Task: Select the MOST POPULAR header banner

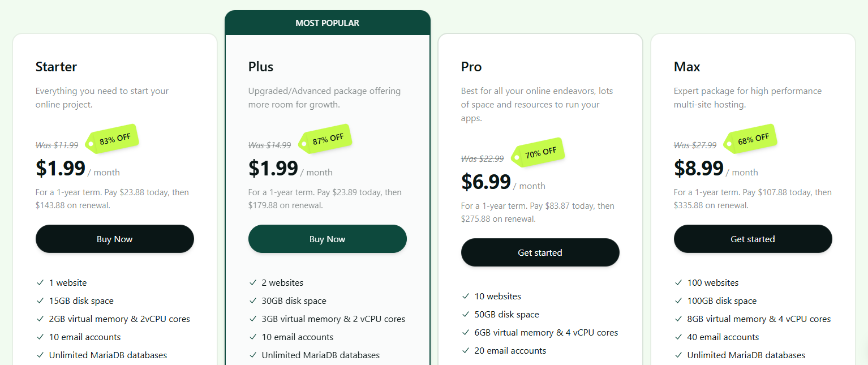Action: click(327, 23)
